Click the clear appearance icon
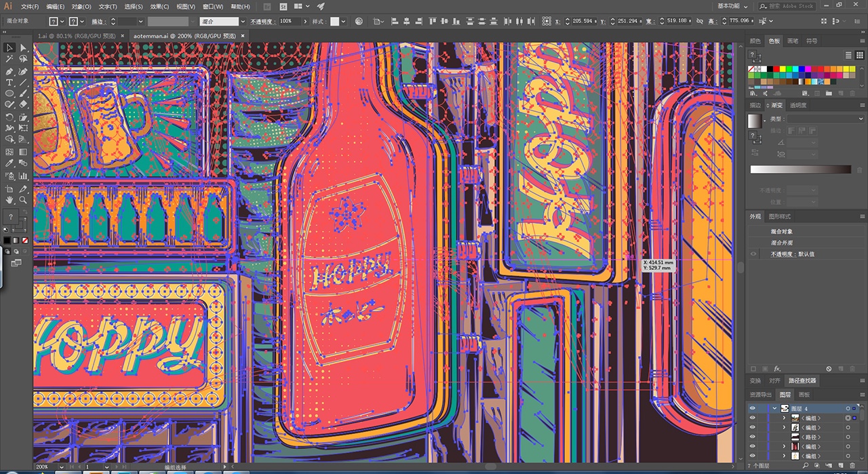The image size is (868, 474). point(829,369)
